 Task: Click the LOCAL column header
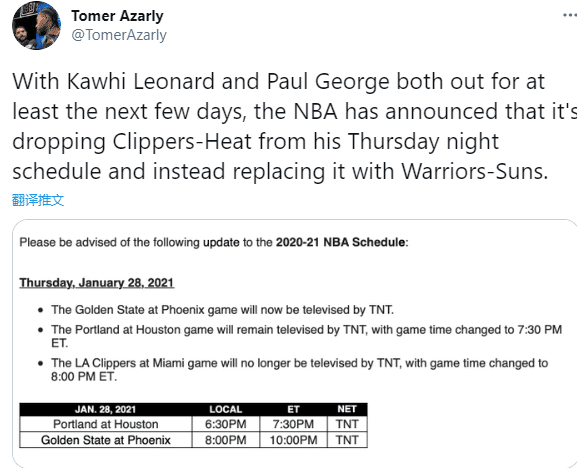click(x=226, y=410)
